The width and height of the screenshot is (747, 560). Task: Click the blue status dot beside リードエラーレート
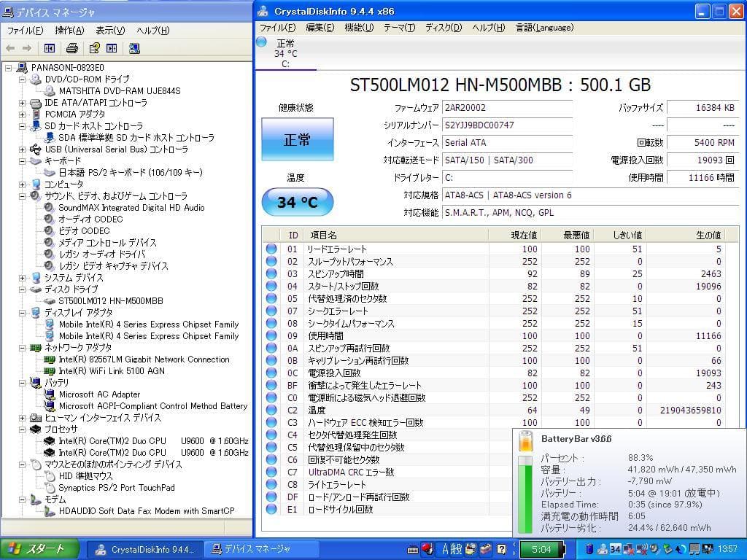tap(272, 249)
